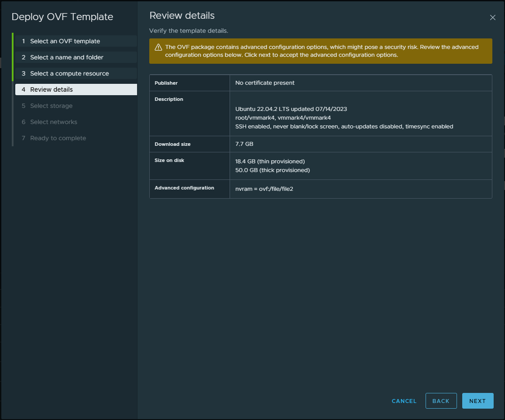This screenshot has width=505, height=420.
Task: Click the Select storage step
Action: coord(51,106)
